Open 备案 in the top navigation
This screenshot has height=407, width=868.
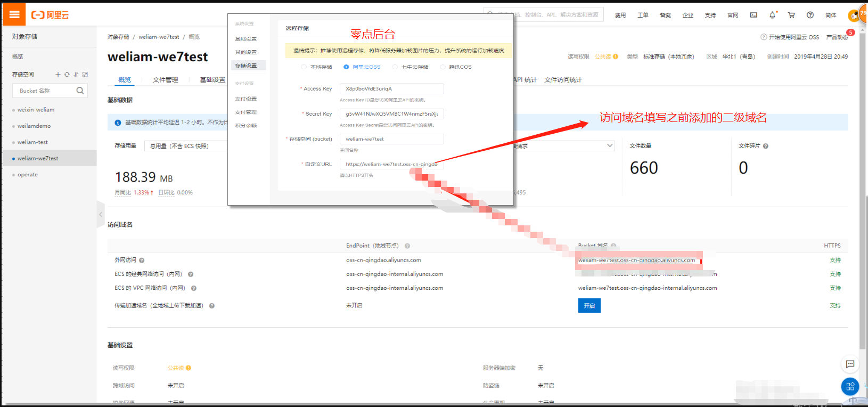pyautogui.click(x=665, y=15)
